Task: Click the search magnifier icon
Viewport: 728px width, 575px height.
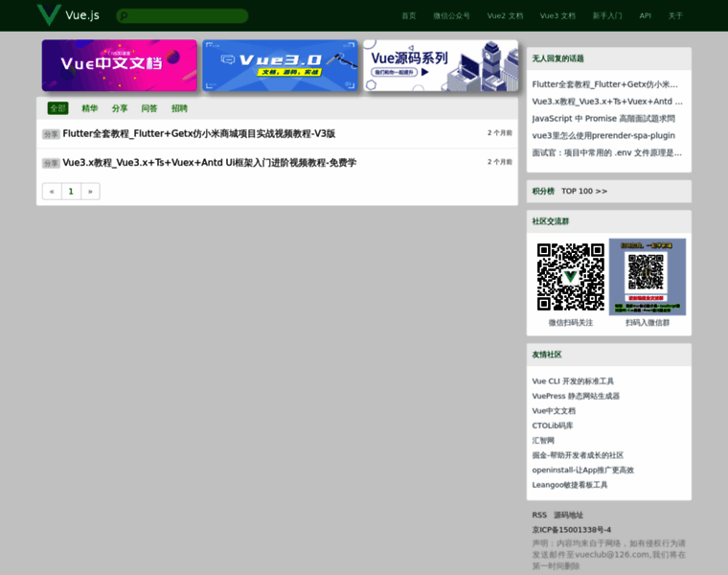Action: click(124, 16)
